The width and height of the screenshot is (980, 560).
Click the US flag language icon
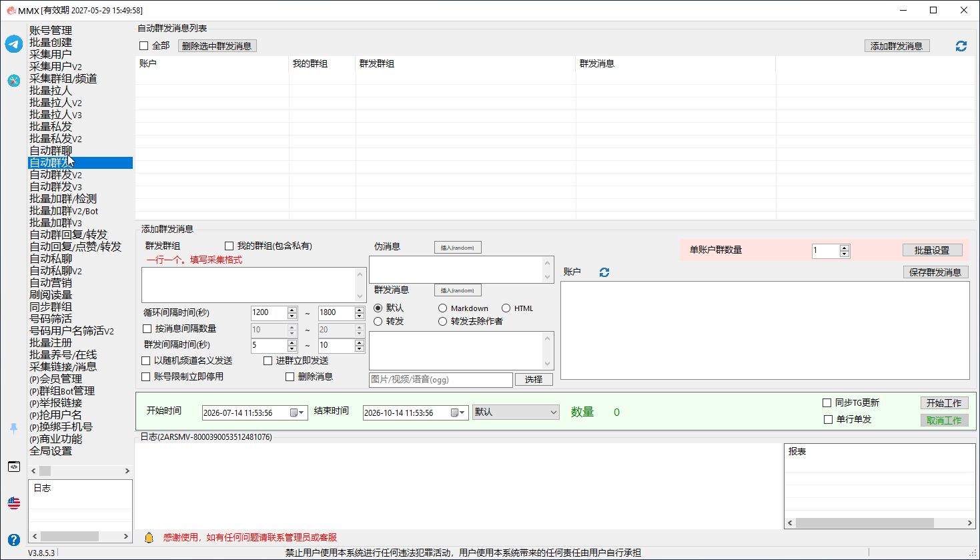[x=14, y=503]
